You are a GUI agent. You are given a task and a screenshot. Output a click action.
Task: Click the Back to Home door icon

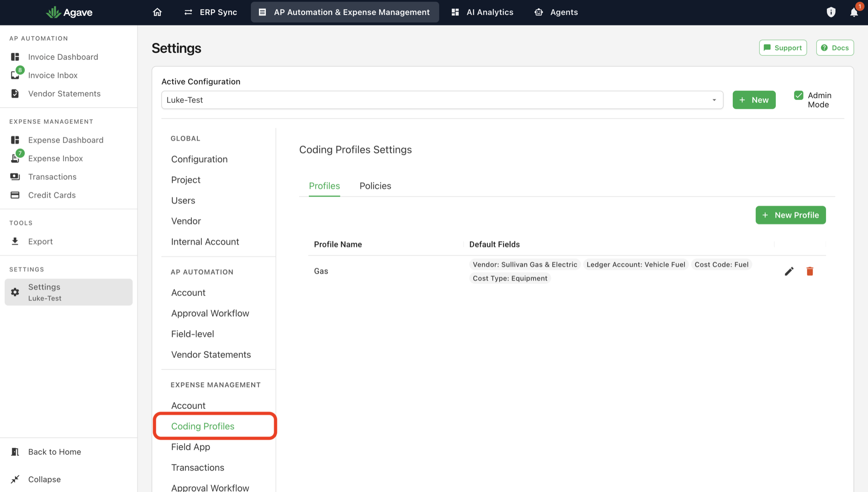pos(15,452)
